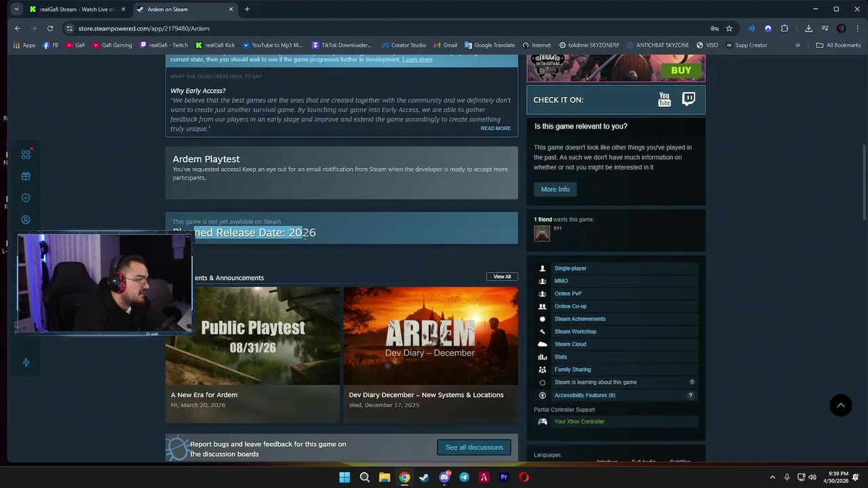Click the lightning bolt icon in the sidebar
This screenshot has height=488, width=868.
coord(26,363)
